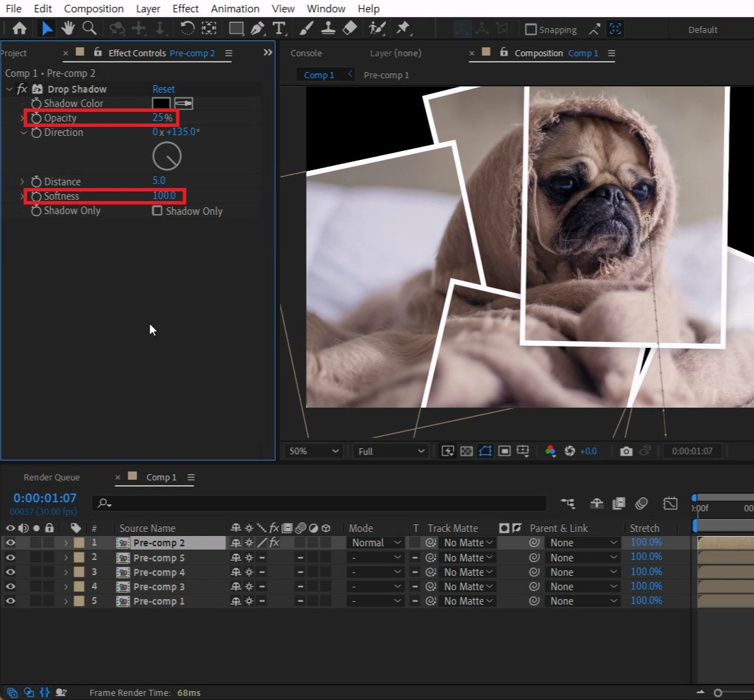Show hidden panels double chevron

pyautogui.click(x=268, y=52)
